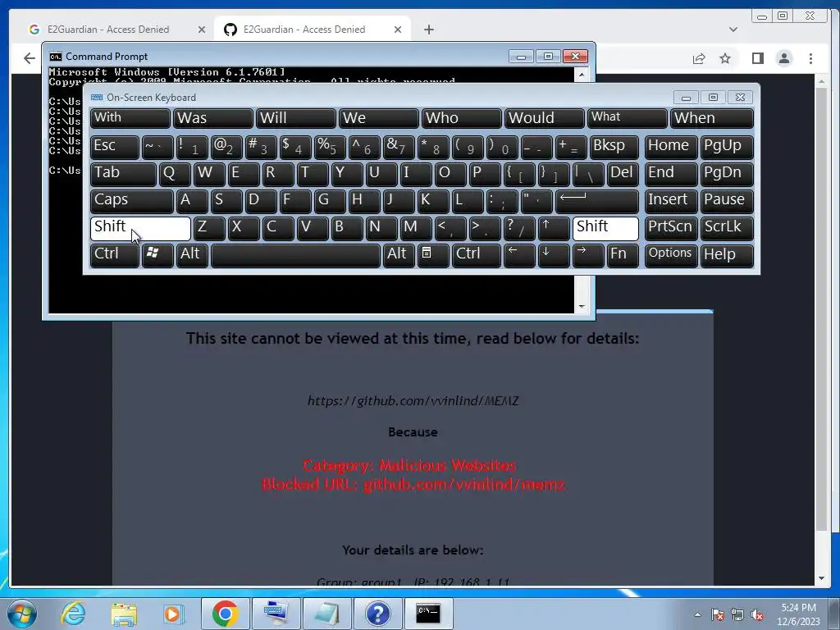Toggle Caps lock key
Screen dimensions: 840x630
click(x=131, y=201)
